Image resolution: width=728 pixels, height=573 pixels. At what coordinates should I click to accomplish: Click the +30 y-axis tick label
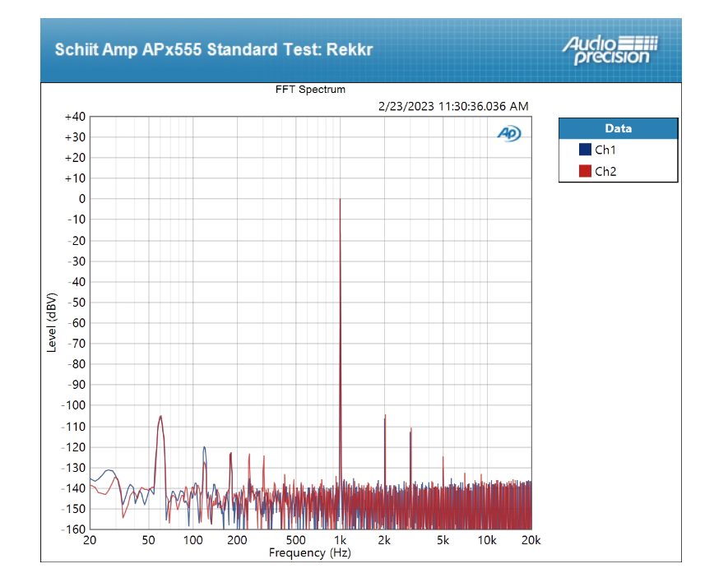(75, 137)
